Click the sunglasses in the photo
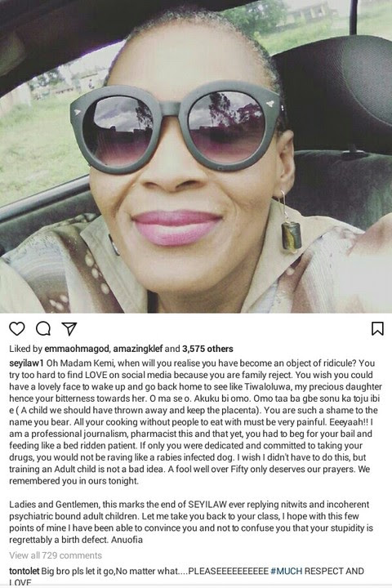The image size is (392, 588). tap(175, 126)
